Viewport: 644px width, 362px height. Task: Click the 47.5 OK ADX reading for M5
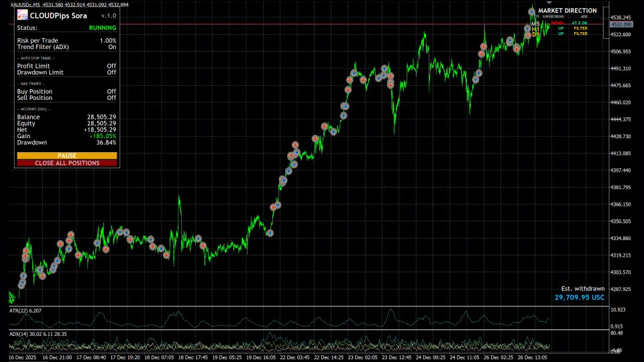pos(580,23)
